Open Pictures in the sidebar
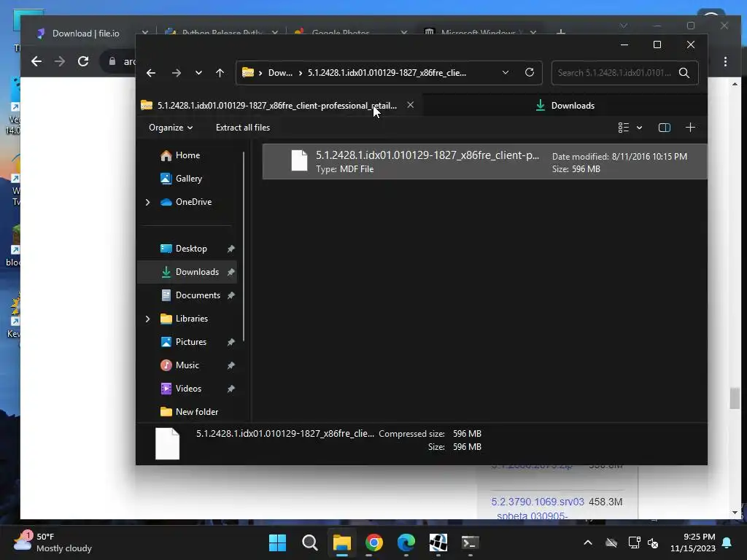Viewport: 747px width, 560px height. tap(190, 342)
